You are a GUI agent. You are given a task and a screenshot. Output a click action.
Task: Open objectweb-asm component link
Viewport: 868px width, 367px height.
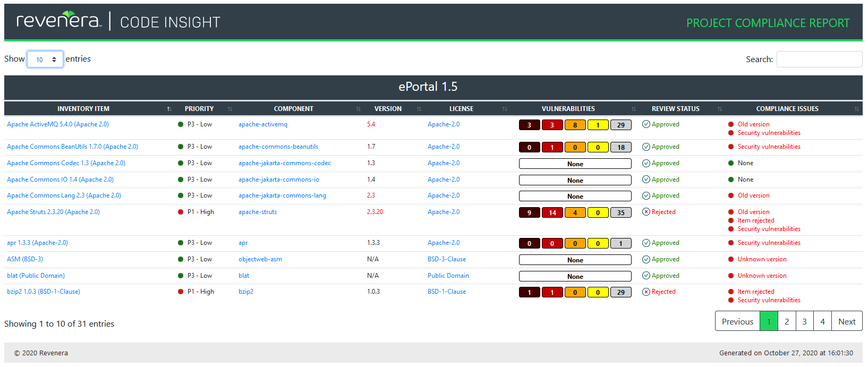(x=260, y=259)
